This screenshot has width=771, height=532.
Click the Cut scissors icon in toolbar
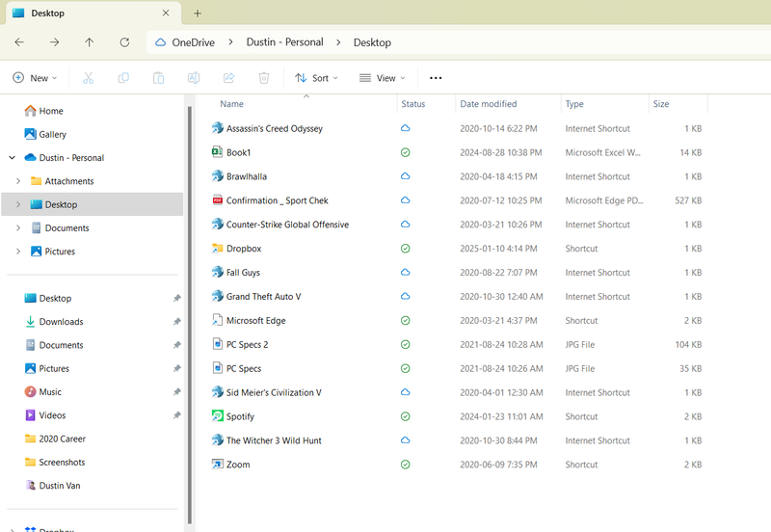pyautogui.click(x=89, y=78)
